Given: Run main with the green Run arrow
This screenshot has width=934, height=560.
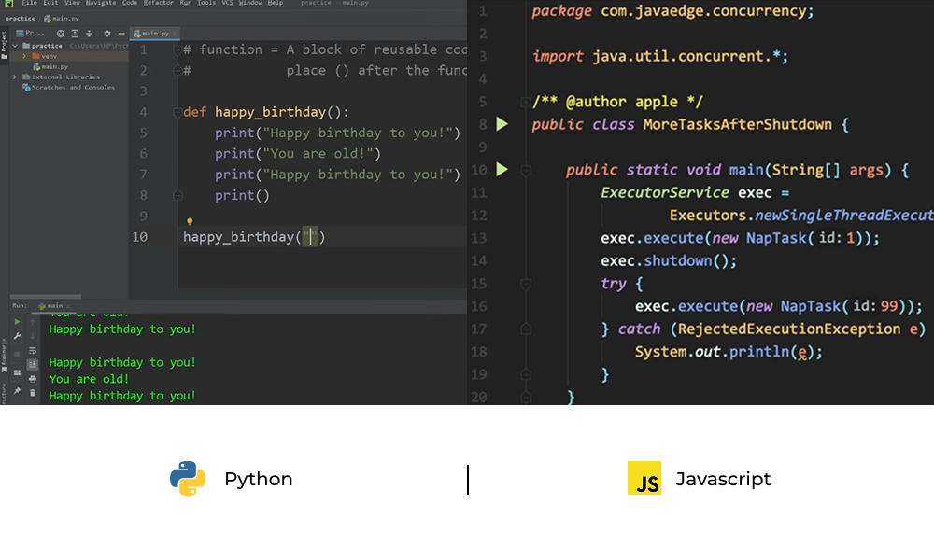Looking at the screenshot, I should tap(17, 321).
